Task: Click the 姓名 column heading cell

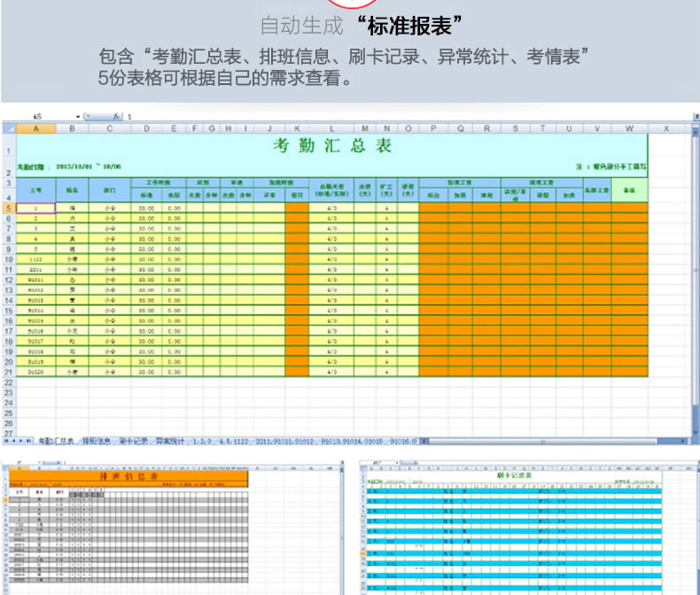Action: 73,190
